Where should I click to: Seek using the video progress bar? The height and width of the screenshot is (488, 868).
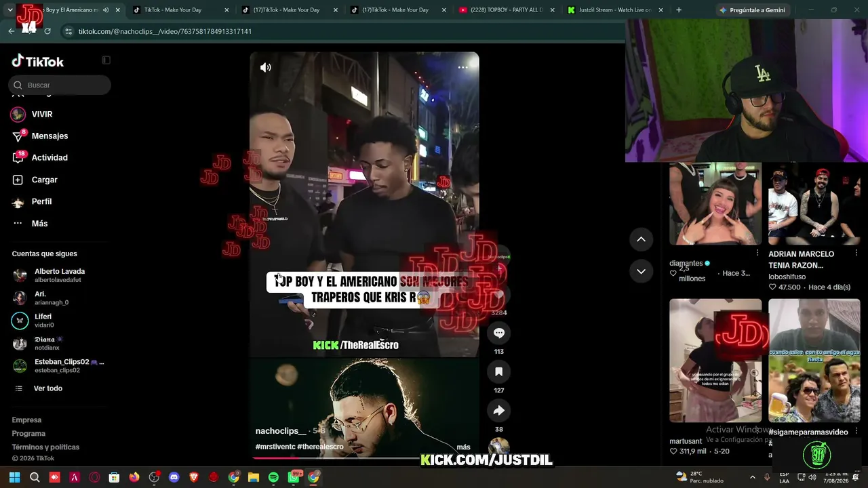364,458
